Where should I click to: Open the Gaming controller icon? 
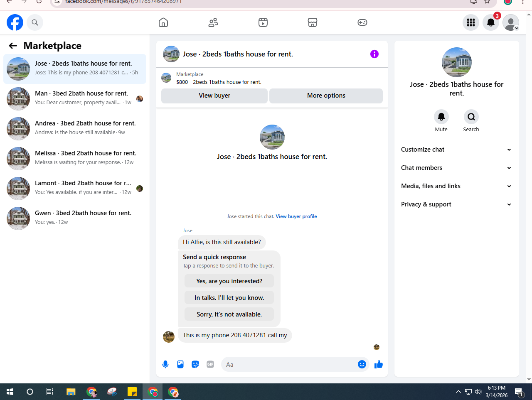point(362,22)
